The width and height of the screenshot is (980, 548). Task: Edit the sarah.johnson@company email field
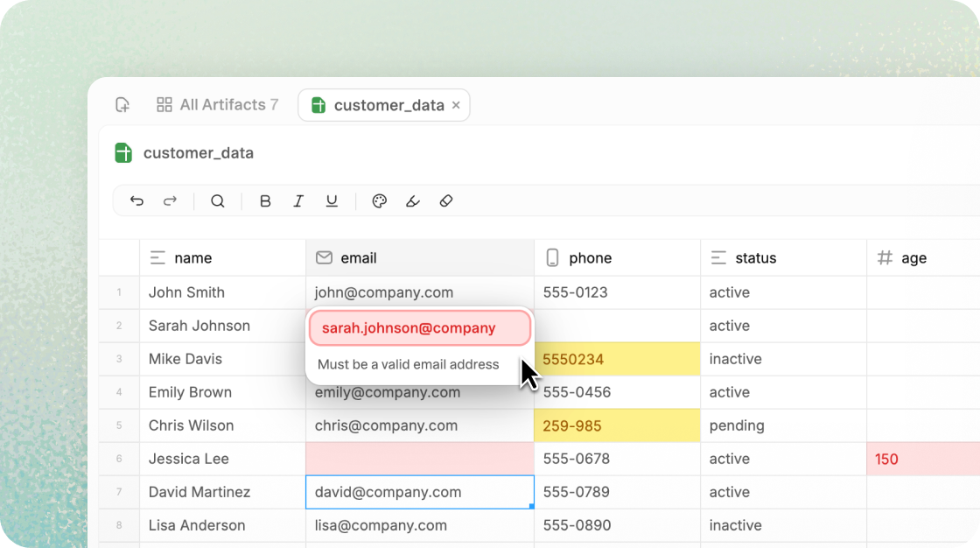coord(420,327)
